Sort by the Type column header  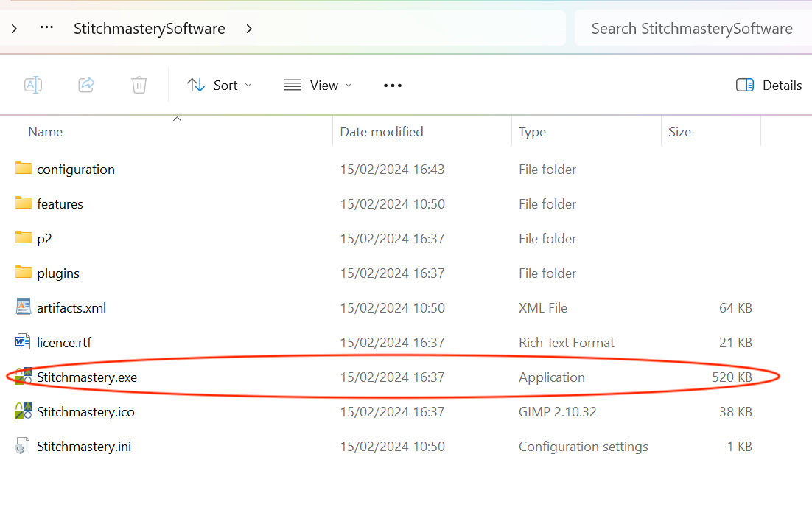pyautogui.click(x=532, y=132)
